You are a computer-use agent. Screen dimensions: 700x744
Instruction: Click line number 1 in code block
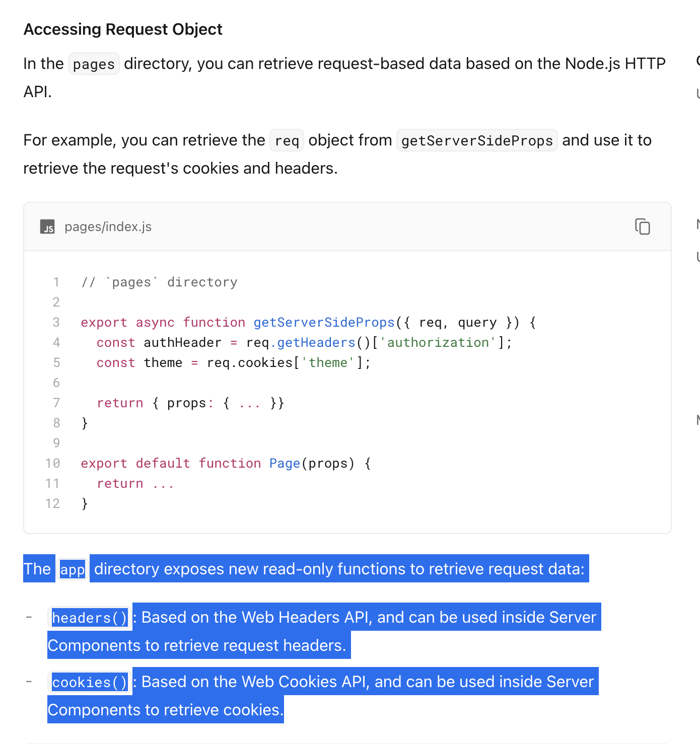pyautogui.click(x=56, y=282)
